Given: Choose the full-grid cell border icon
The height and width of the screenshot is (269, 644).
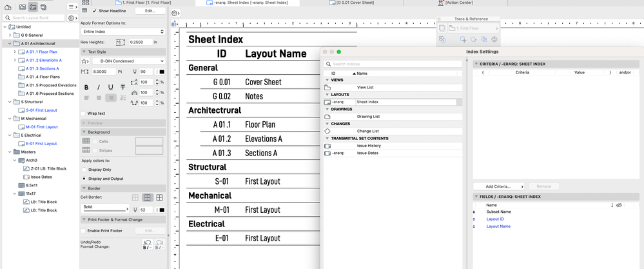Looking at the screenshot, I should (x=159, y=197).
